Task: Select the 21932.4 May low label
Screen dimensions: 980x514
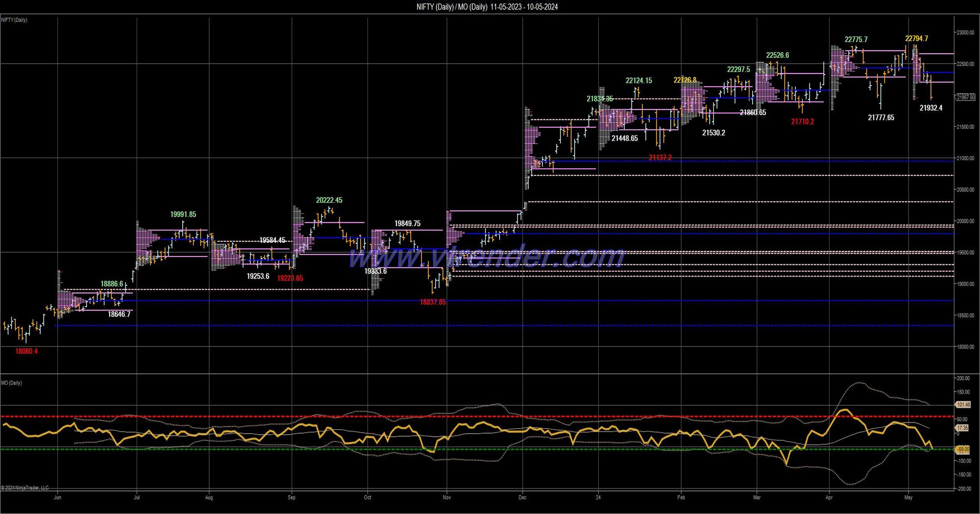Action: pos(931,108)
